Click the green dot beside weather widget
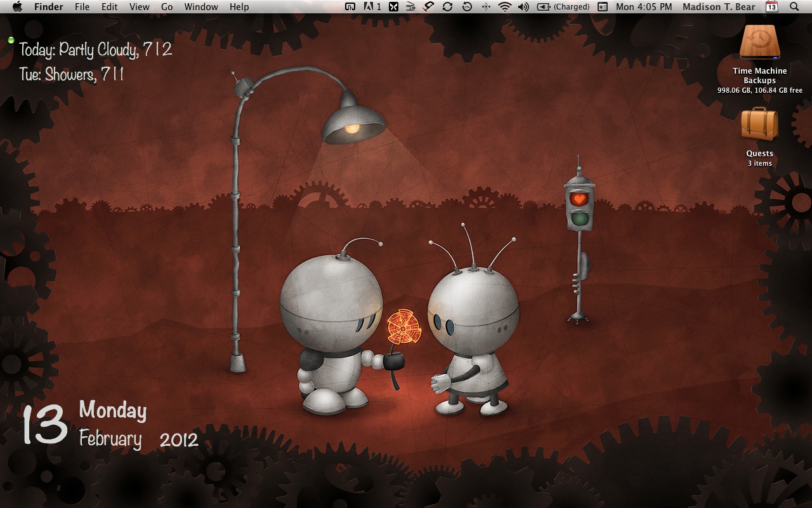 tap(11, 40)
